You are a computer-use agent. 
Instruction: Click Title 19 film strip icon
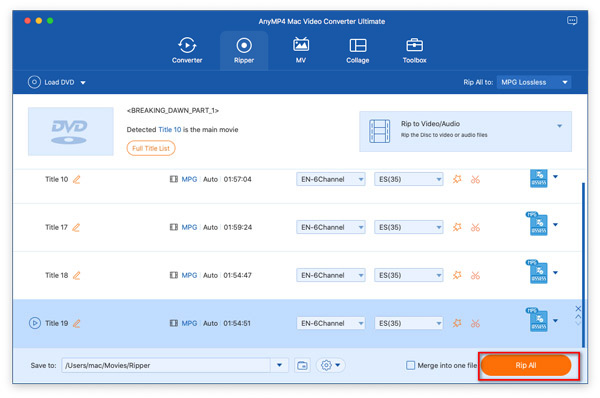[x=174, y=323]
